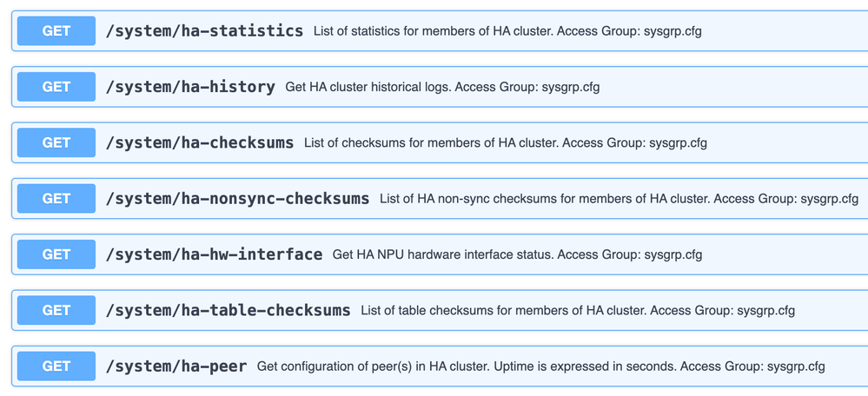Image resolution: width=868 pixels, height=396 pixels.
Task: Click GET badge for /system/ha-checksums
Action: click(x=56, y=142)
